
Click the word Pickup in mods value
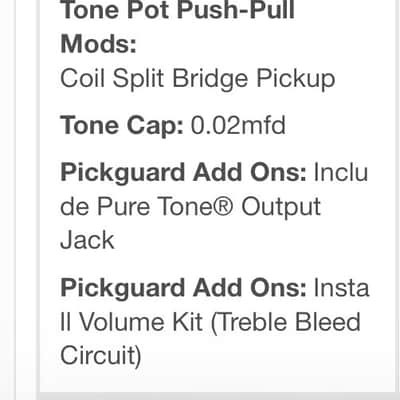(x=295, y=80)
